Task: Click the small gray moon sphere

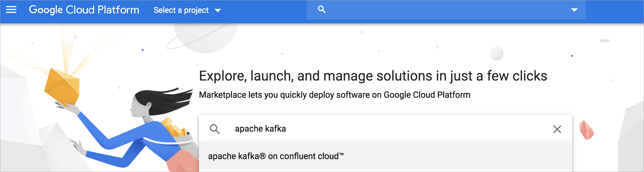Action: coord(496,54)
